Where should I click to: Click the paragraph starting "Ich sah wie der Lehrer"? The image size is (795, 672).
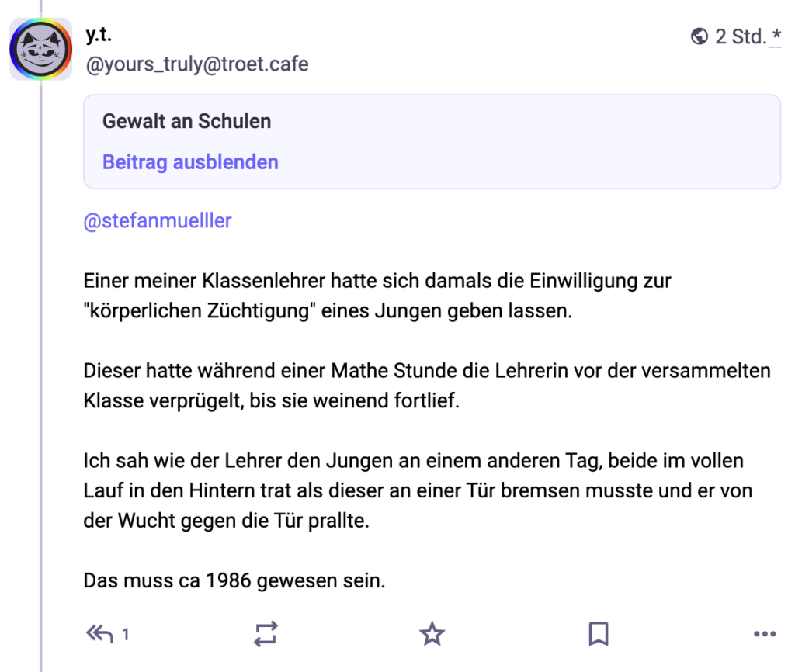(418, 490)
